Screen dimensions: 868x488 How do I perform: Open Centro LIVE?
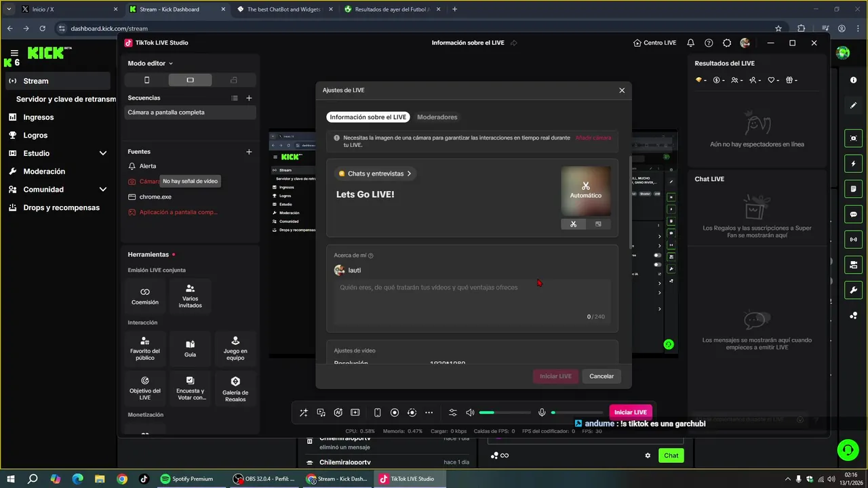pos(655,43)
